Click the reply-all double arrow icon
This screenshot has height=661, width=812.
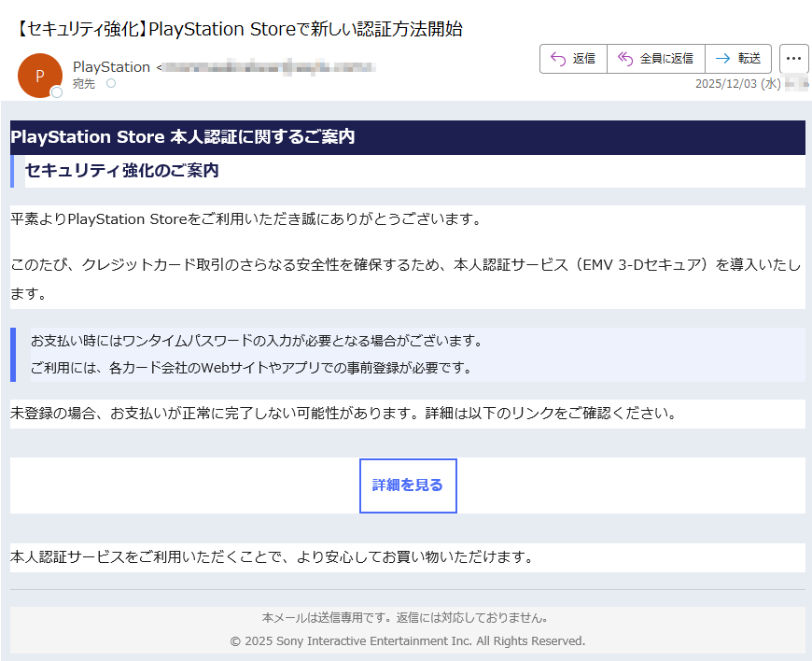pos(625,59)
